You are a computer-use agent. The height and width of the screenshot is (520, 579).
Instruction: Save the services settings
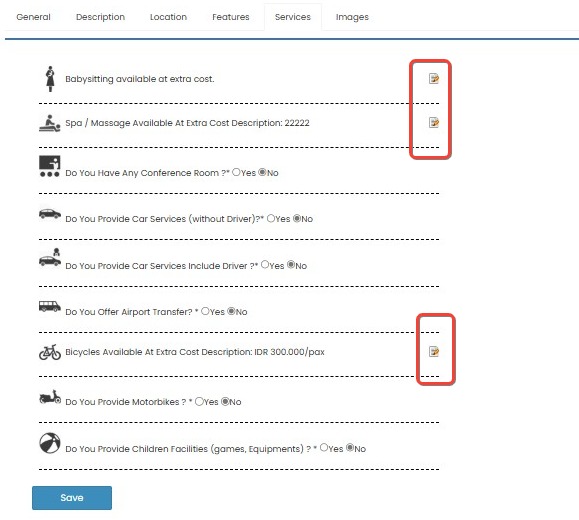(x=72, y=498)
